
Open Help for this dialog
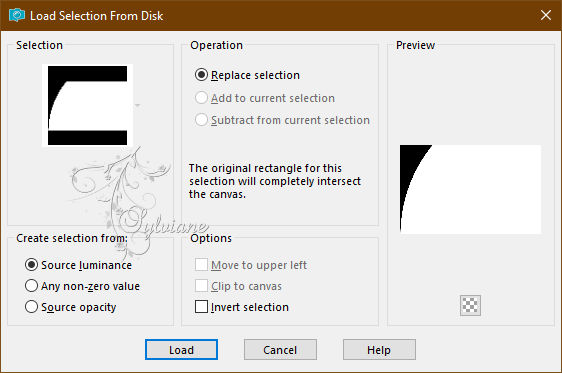point(379,350)
